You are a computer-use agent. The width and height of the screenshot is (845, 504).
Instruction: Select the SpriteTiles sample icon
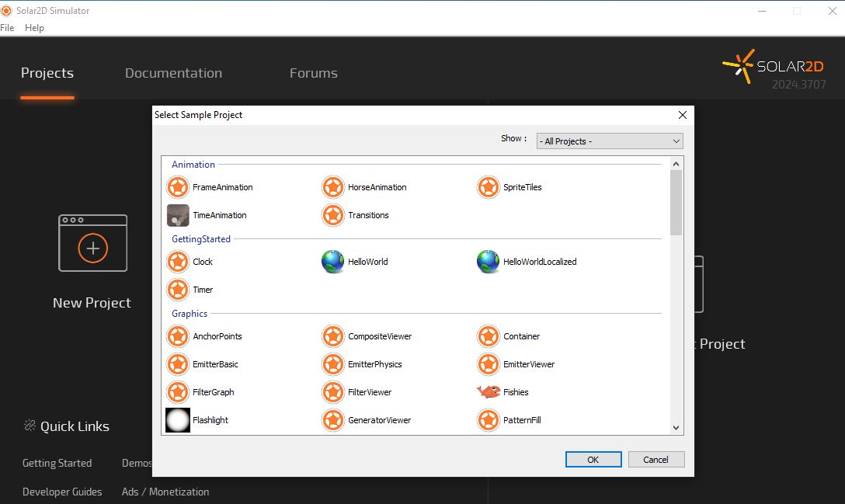[x=489, y=188]
